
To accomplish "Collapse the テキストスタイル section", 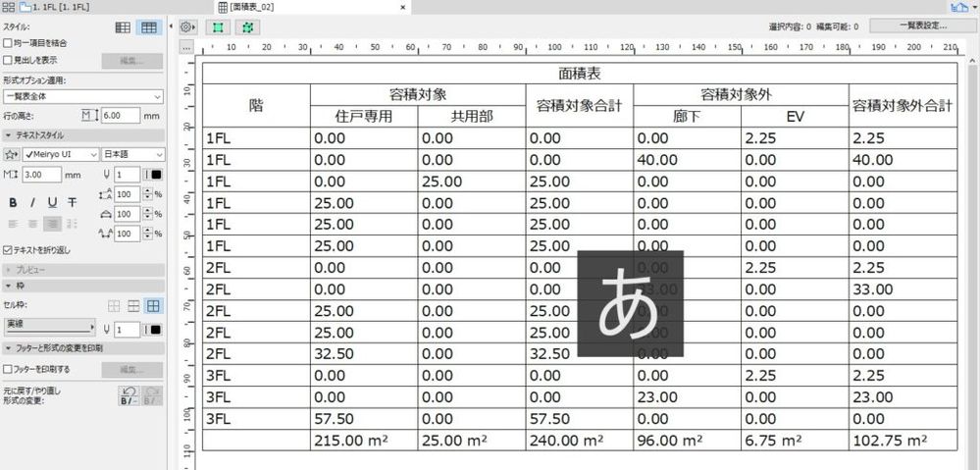I will 82,135.
